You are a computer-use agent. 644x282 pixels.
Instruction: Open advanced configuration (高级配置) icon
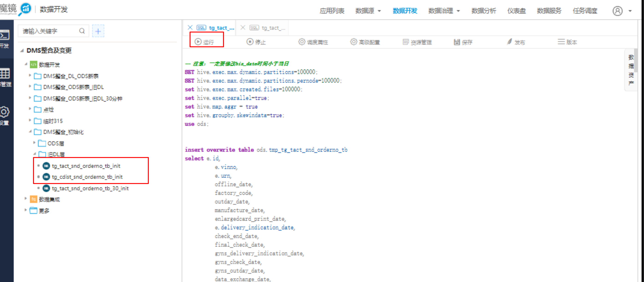click(353, 42)
